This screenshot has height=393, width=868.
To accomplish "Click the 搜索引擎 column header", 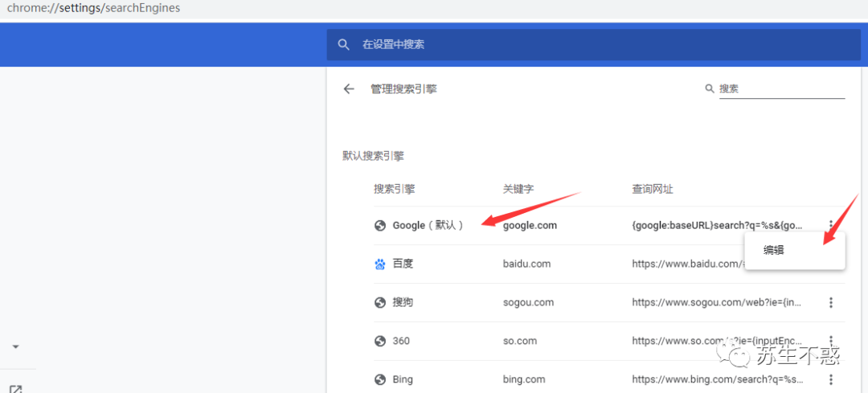I will pos(394,190).
